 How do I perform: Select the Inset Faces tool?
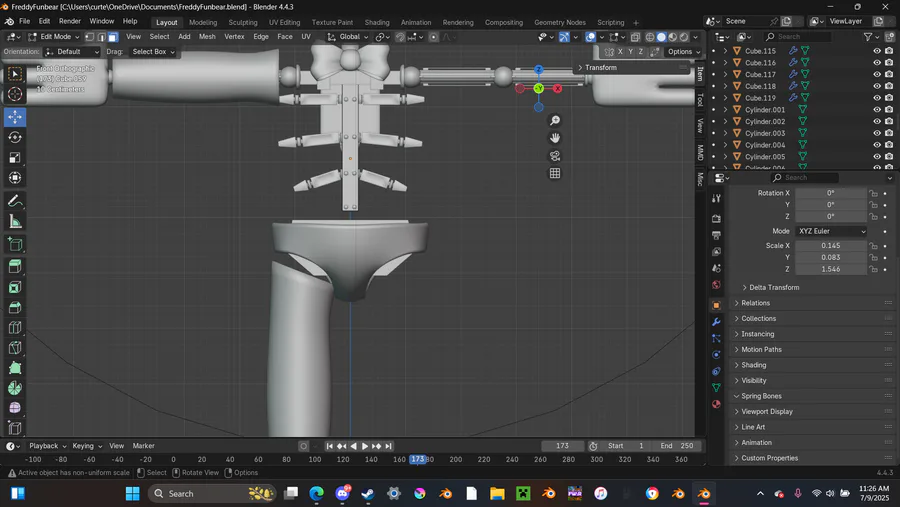click(15, 287)
